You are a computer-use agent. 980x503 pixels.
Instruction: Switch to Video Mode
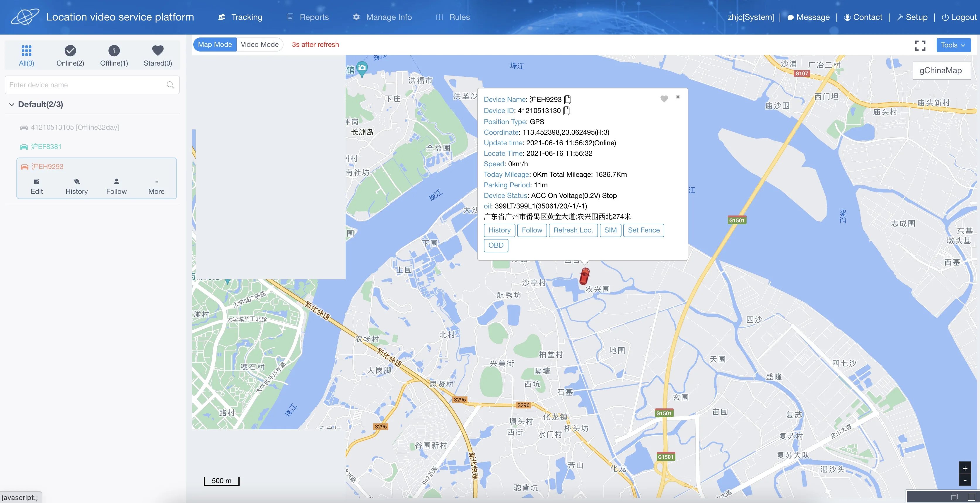tap(259, 45)
